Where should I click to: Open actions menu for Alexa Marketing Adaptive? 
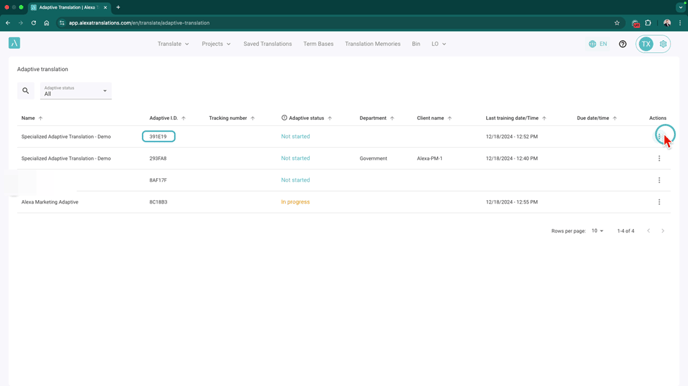click(659, 202)
